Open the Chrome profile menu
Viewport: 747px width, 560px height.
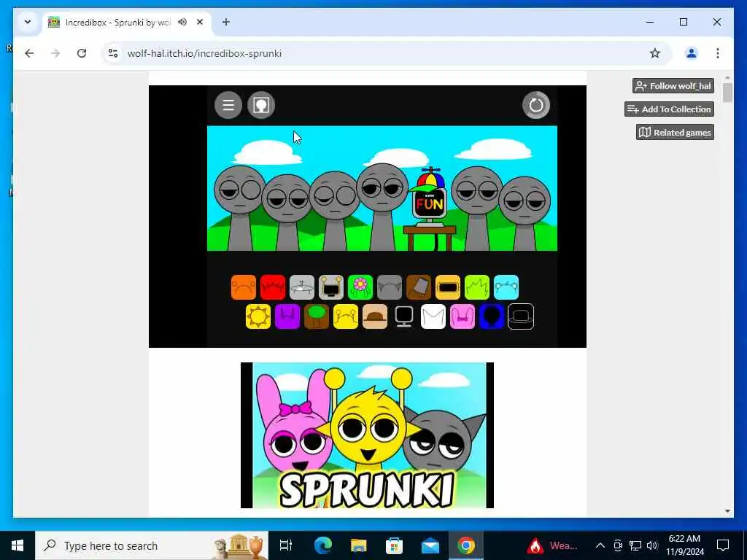(x=692, y=53)
